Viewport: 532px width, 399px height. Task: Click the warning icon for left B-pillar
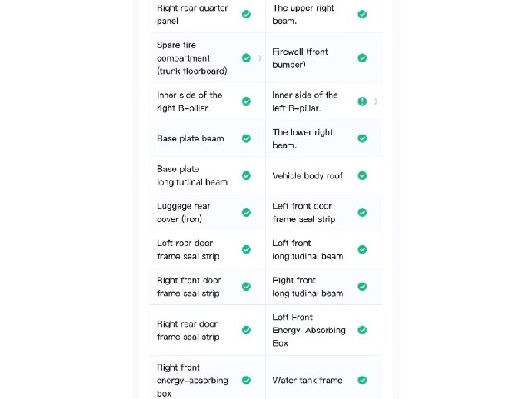tap(362, 101)
